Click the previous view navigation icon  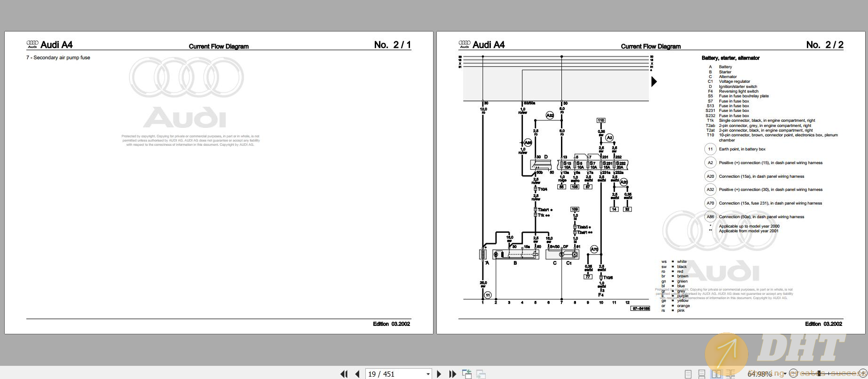click(x=467, y=374)
